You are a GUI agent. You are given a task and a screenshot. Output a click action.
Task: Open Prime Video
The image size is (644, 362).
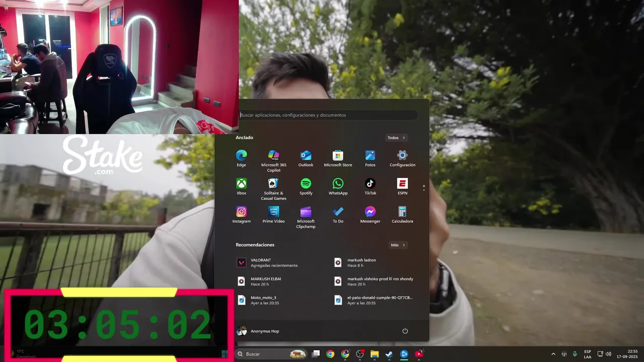click(274, 215)
